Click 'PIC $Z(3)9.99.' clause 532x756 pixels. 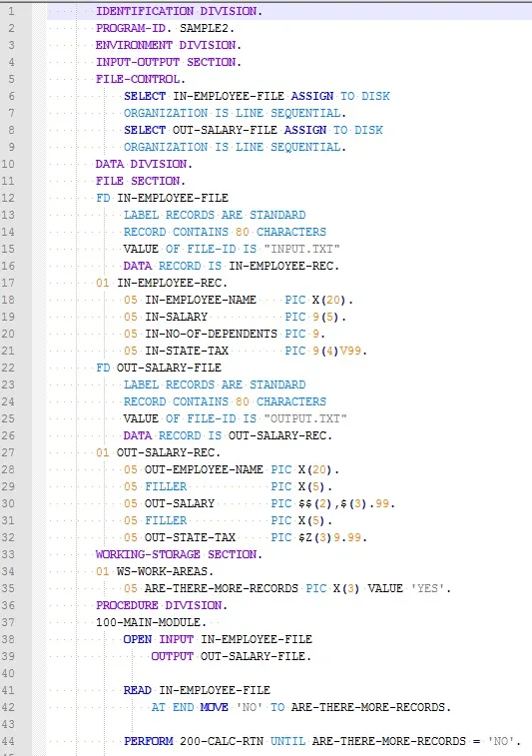click(319, 537)
